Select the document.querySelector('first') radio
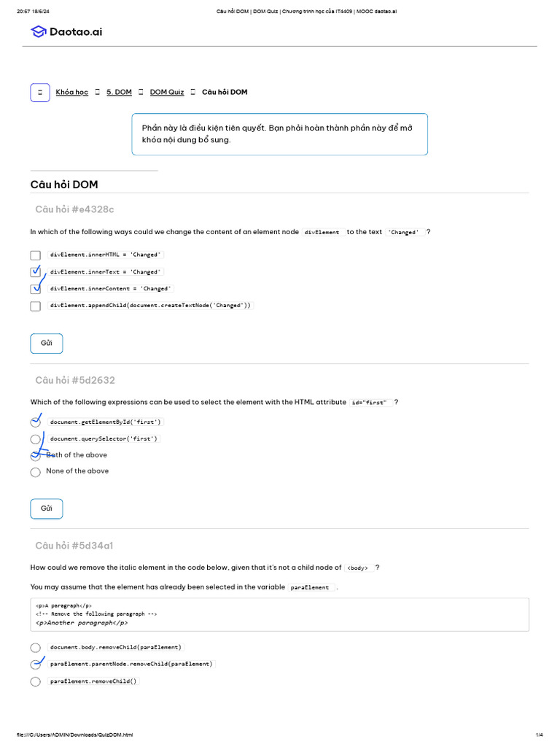The image size is (560, 747). click(35, 438)
